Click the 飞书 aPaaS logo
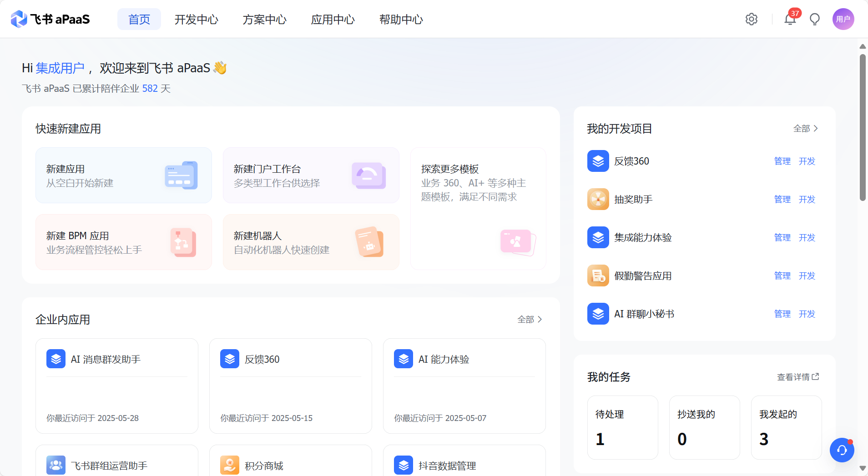Viewport: 868px width, 476px height. (50, 19)
